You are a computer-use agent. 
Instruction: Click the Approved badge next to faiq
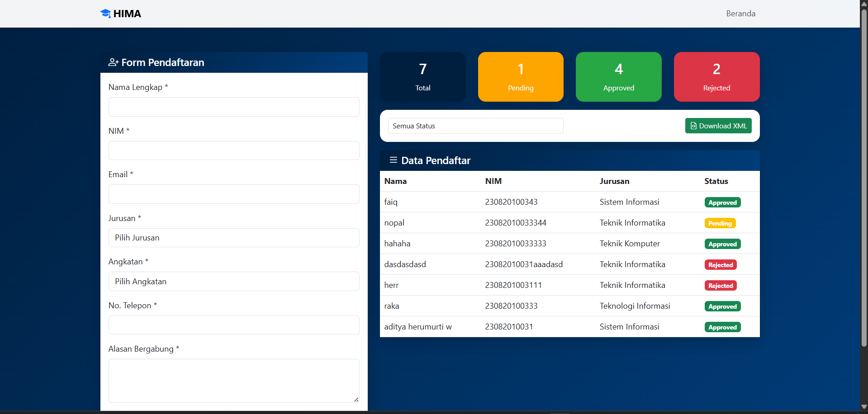coord(722,202)
